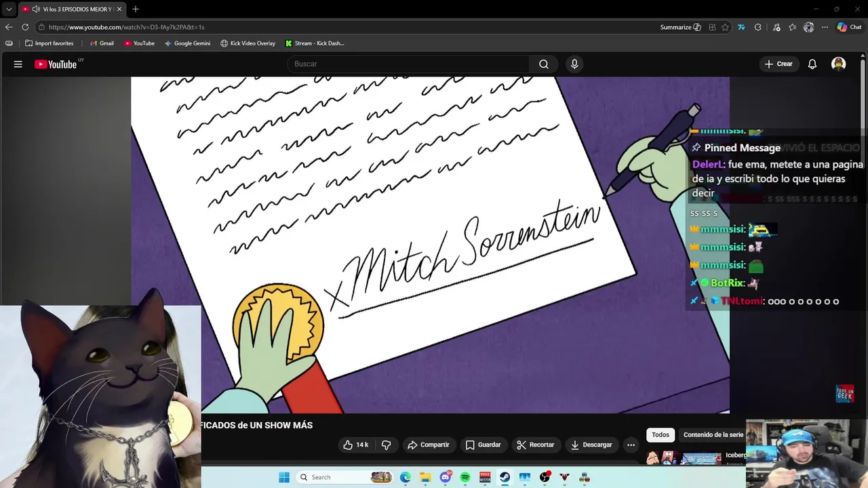Open the blue 7TV extension icon

tap(741, 27)
